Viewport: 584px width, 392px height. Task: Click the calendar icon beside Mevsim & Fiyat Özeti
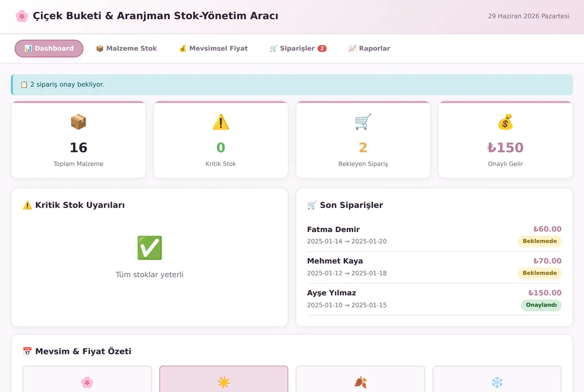click(27, 352)
